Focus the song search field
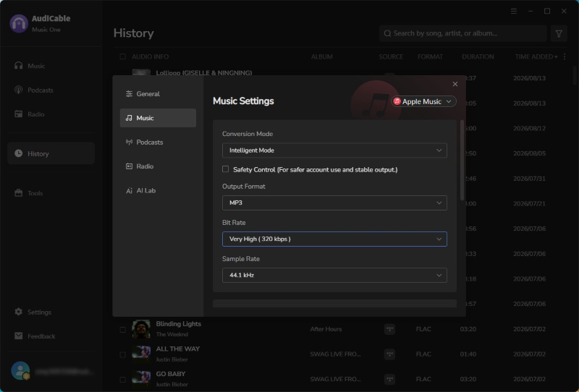579x392 pixels. (463, 33)
